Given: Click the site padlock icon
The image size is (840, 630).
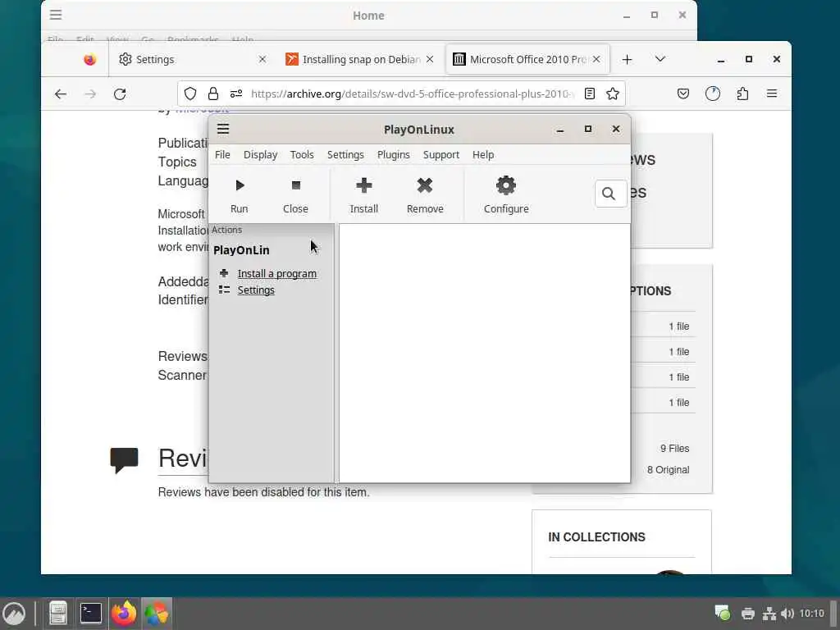Looking at the screenshot, I should (x=213, y=94).
